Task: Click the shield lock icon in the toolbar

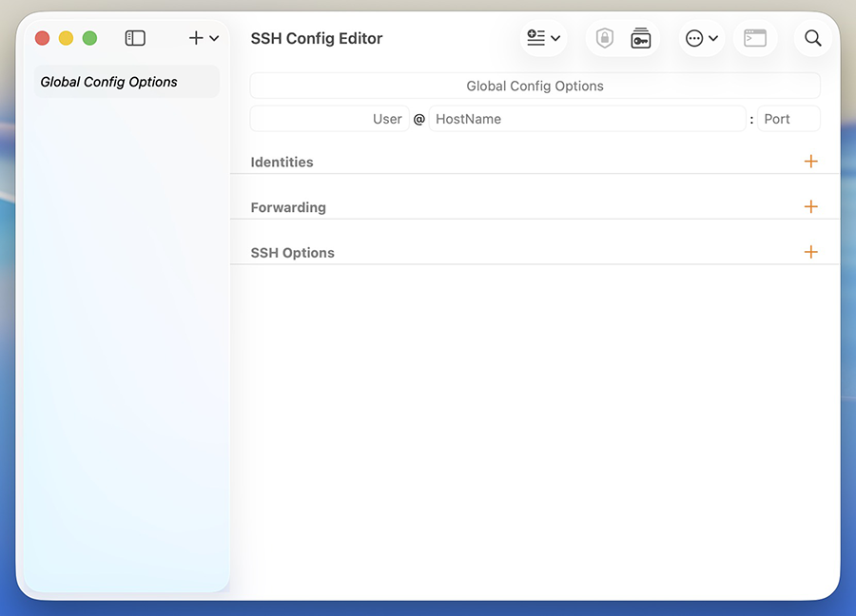Action: point(605,38)
